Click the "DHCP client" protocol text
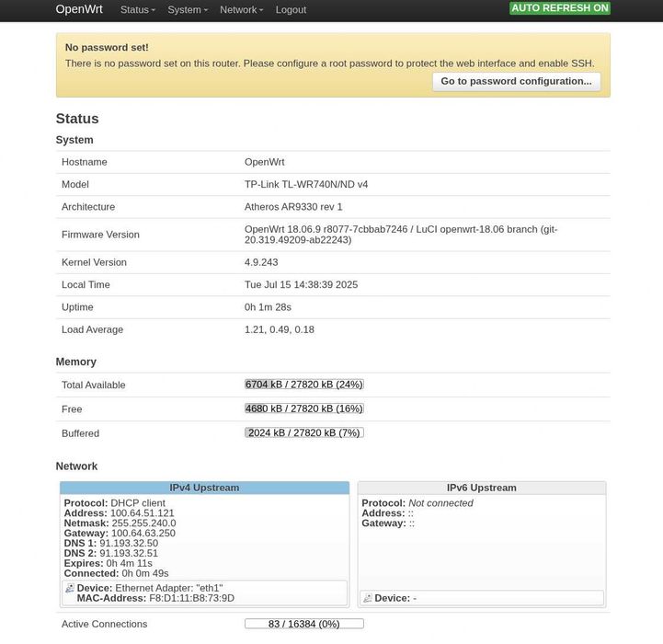The height and width of the screenshot is (644, 663). [x=138, y=502]
